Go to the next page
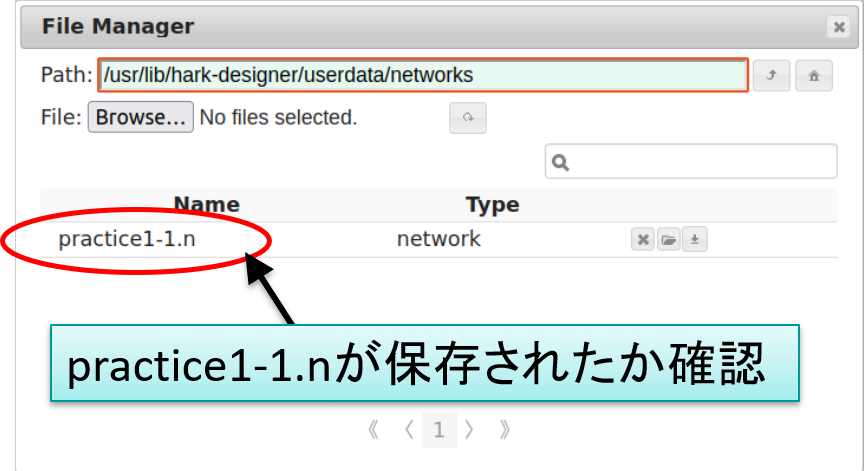Image resolution: width=864 pixels, height=471 pixels. point(469,430)
